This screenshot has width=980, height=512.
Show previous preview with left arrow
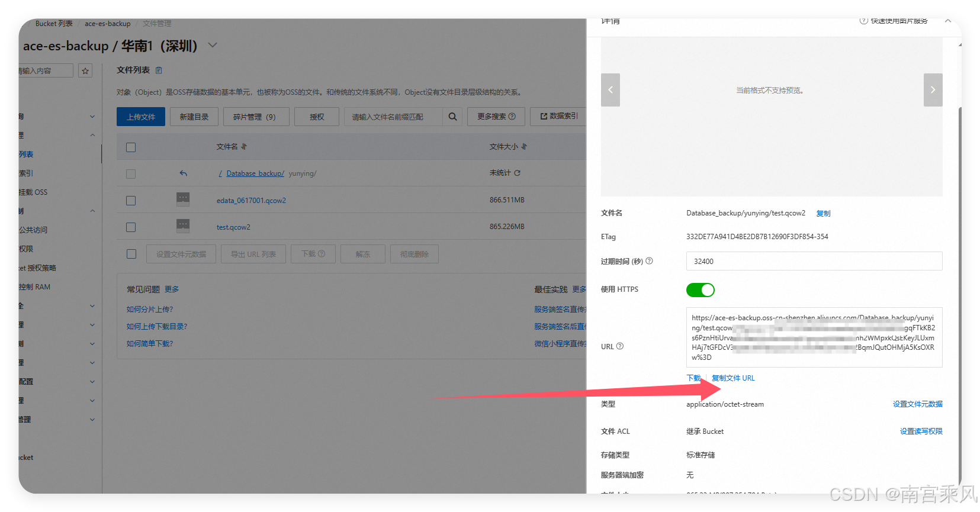[611, 90]
